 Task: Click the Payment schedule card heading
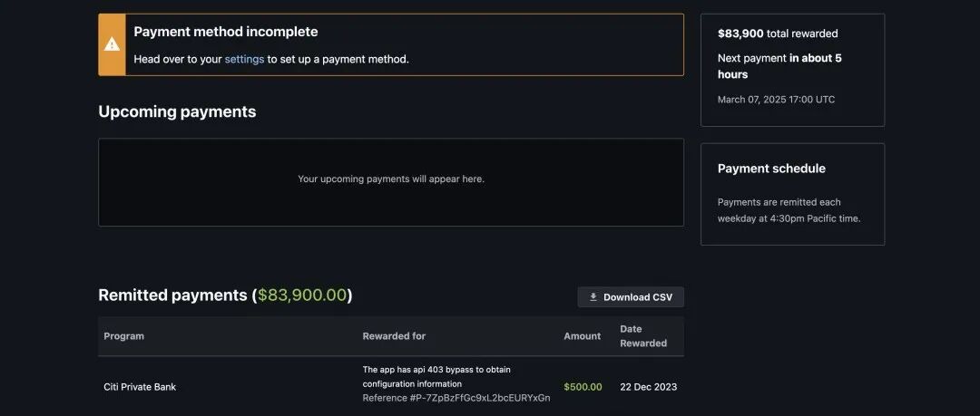[x=771, y=169]
